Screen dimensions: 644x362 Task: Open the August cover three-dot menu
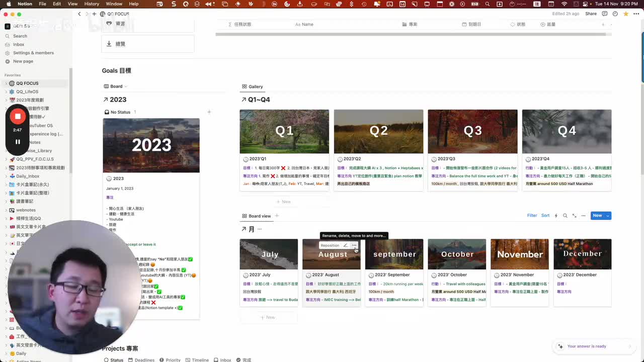tap(354, 245)
